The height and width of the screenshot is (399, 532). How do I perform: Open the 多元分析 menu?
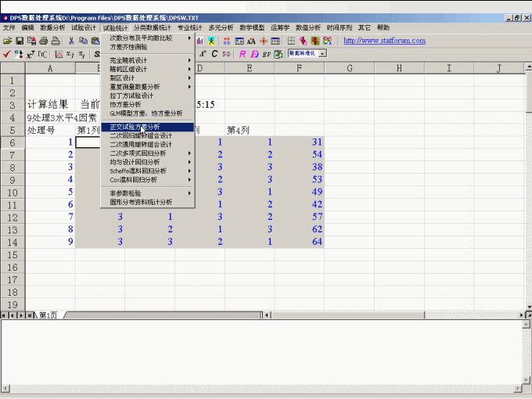[221, 27]
